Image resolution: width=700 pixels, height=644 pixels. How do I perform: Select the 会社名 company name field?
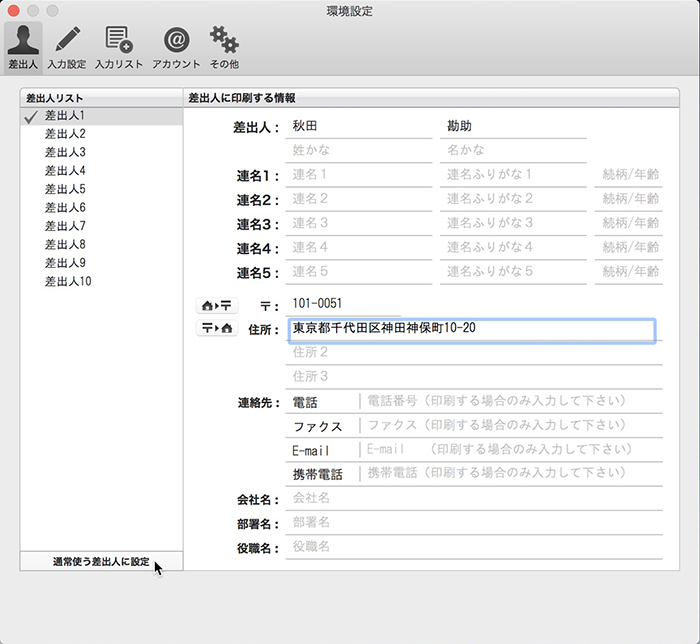pos(473,498)
